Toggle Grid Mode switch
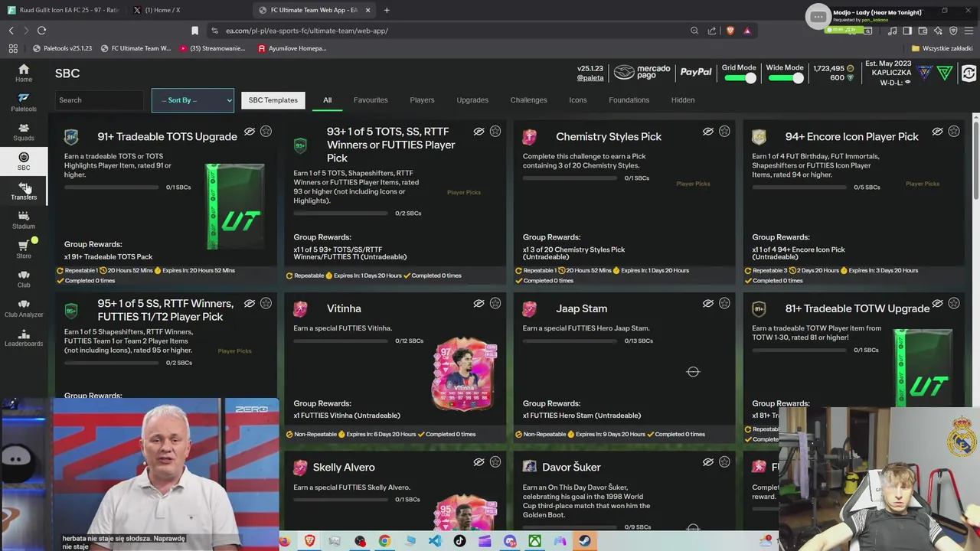This screenshot has height=551, width=980. click(740, 78)
